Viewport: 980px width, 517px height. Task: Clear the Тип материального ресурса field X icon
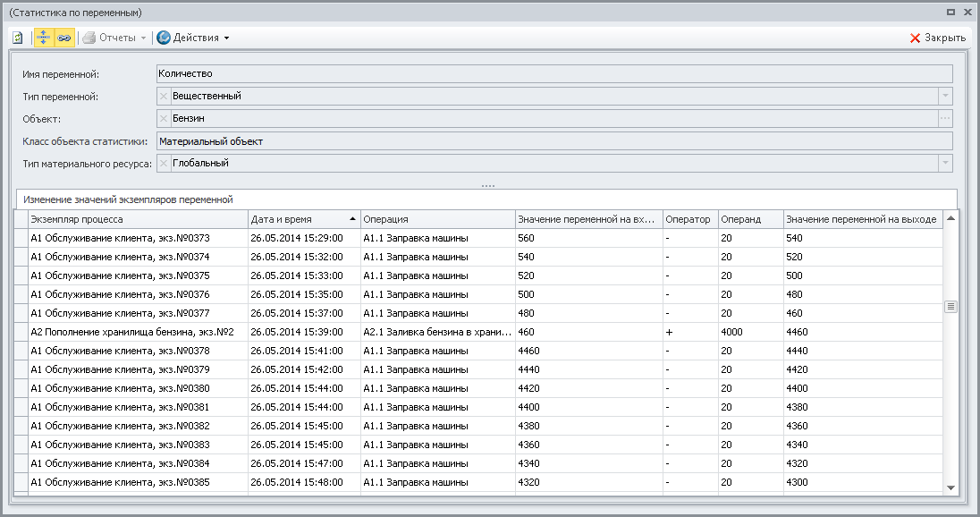(x=163, y=163)
